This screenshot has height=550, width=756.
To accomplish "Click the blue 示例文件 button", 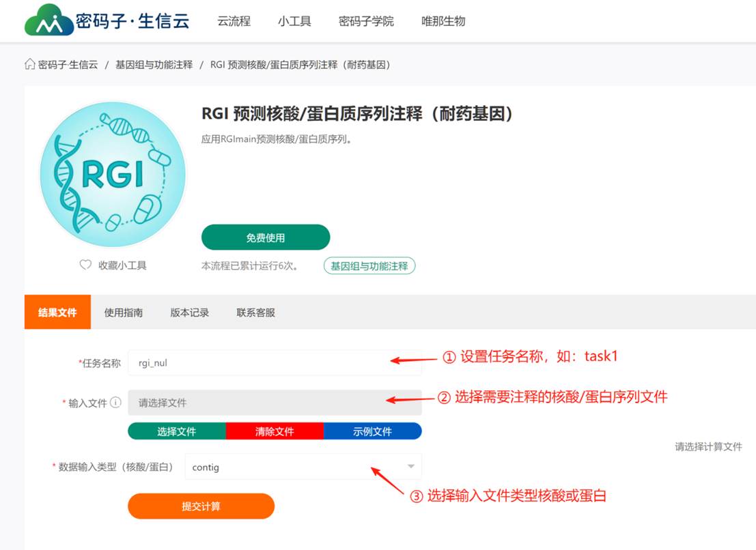I will (x=373, y=431).
